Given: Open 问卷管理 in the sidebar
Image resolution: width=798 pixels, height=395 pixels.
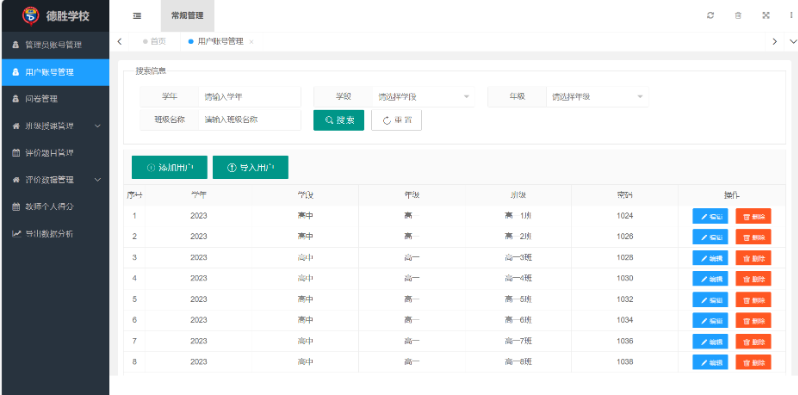Looking at the screenshot, I should click(x=54, y=99).
